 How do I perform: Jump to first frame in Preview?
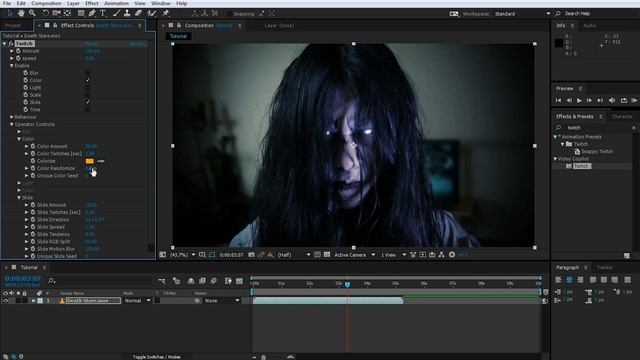tap(558, 100)
